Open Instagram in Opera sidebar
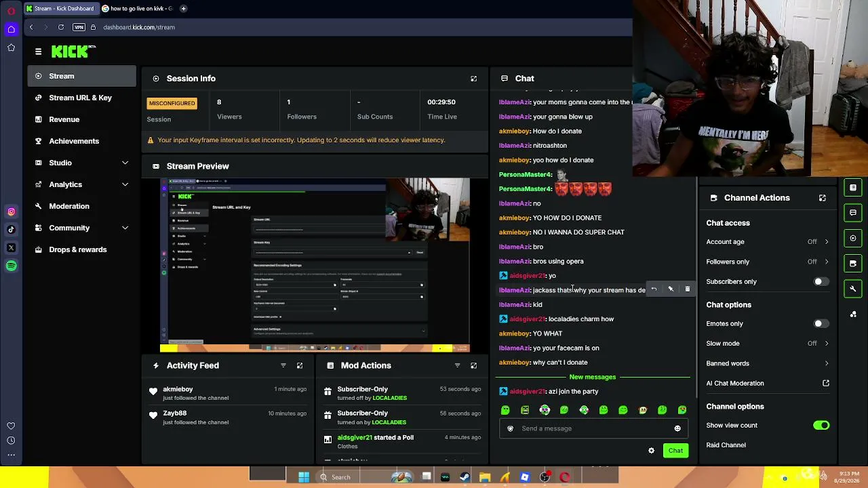Screen dimensions: 868x488 coord(11,211)
